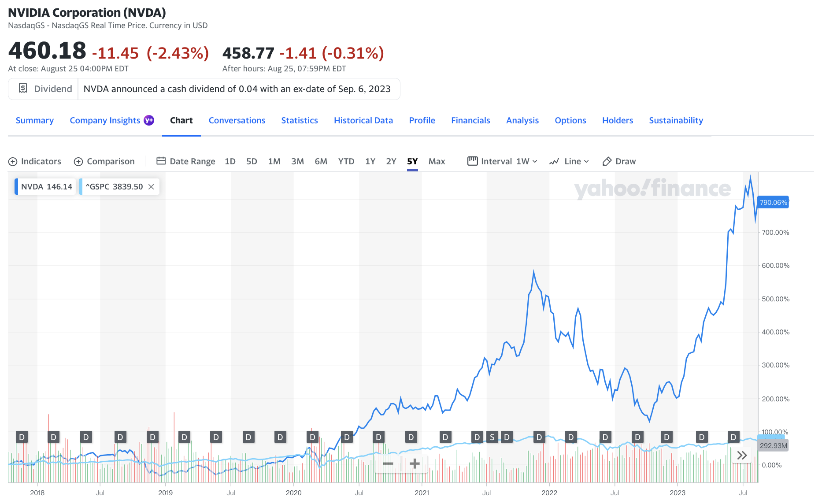Select the active 5Y range

coord(412,161)
